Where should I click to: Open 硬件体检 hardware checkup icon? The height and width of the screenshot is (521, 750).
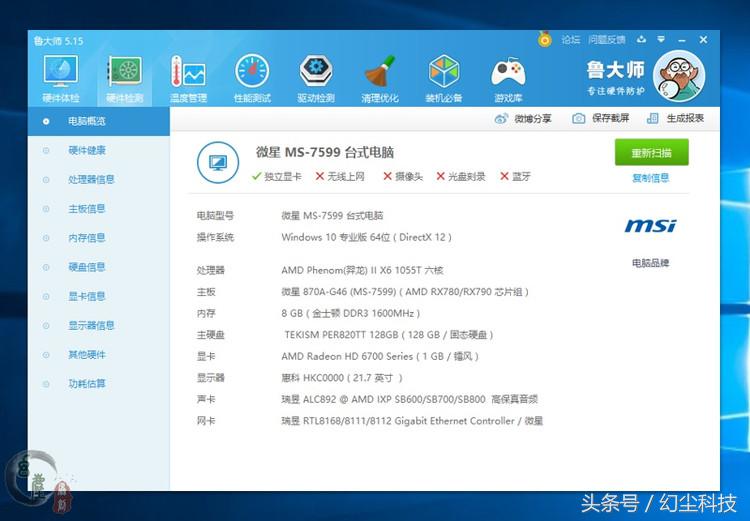(x=60, y=79)
